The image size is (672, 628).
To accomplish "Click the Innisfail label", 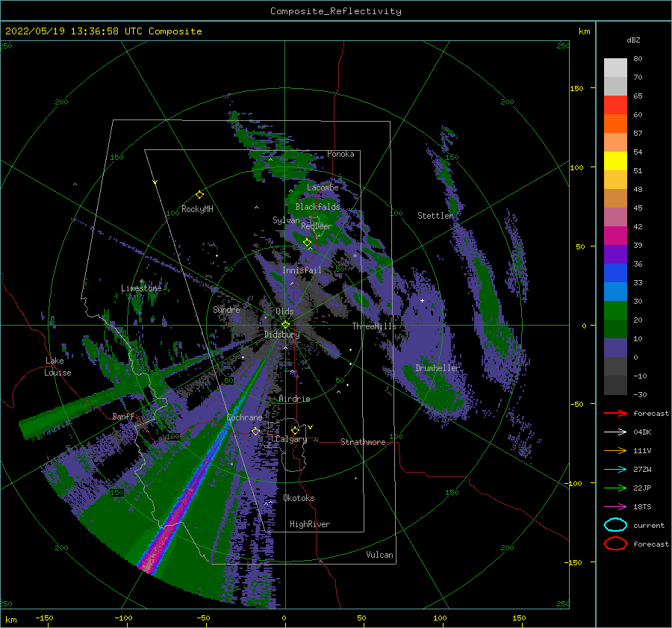I will [x=302, y=270].
